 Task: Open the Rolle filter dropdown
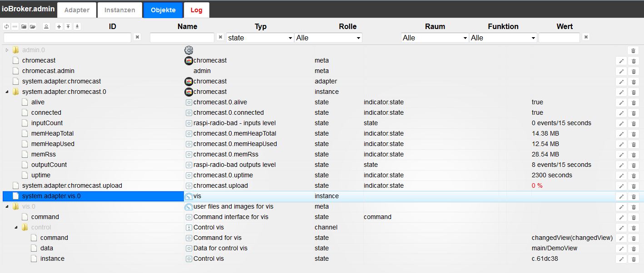[x=328, y=38]
